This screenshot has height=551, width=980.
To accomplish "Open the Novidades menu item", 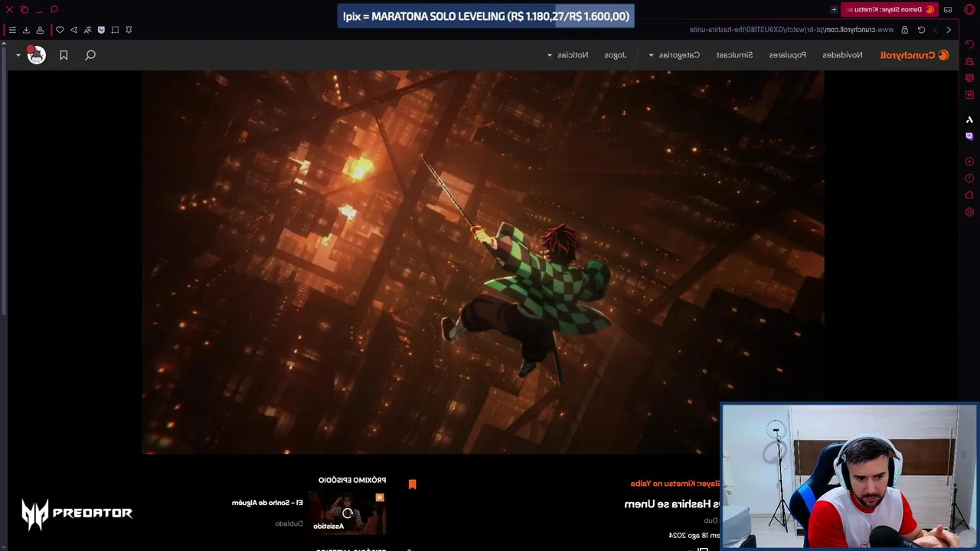I will (842, 55).
